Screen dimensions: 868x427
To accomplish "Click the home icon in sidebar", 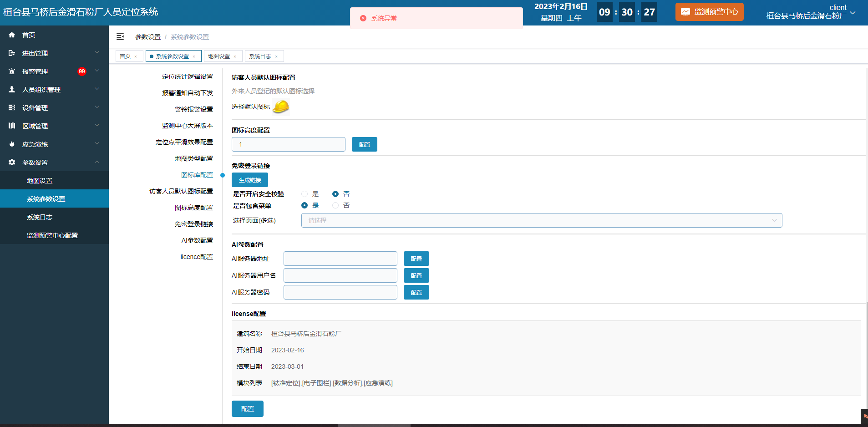I will (12, 35).
